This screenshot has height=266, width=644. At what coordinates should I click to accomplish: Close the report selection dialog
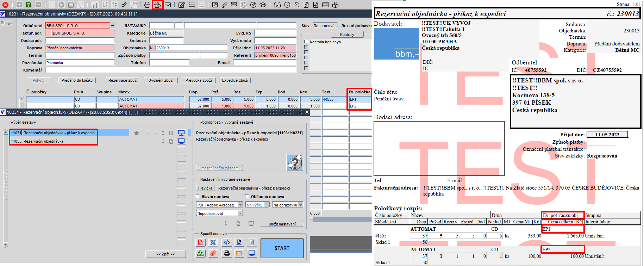point(307,112)
